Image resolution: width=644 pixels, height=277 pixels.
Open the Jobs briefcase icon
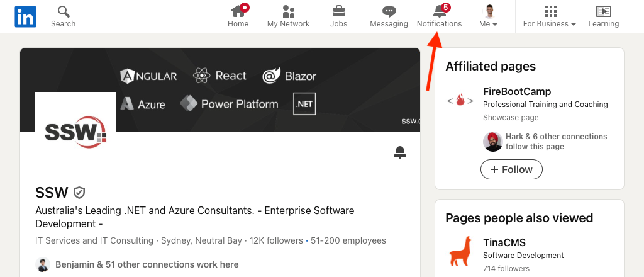(338, 11)
